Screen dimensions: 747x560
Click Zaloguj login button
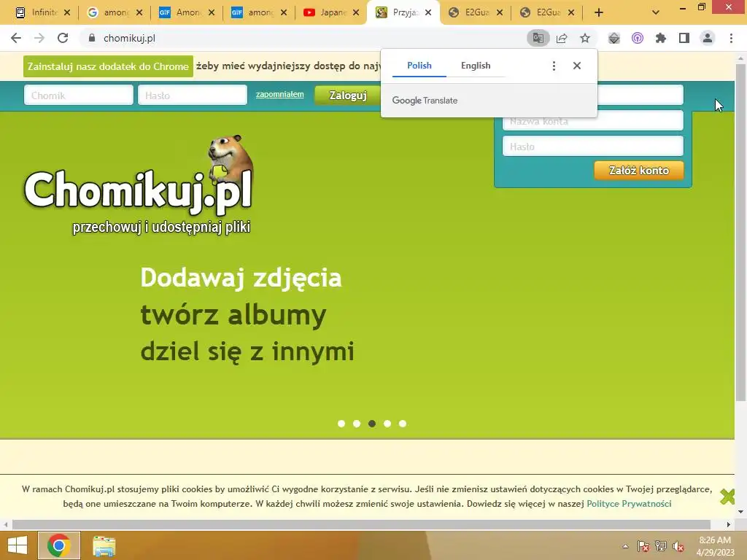[348, 96]
